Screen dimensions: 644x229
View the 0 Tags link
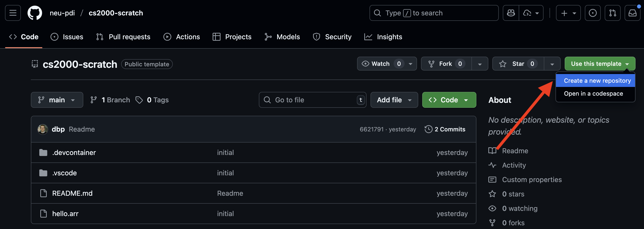152,100
